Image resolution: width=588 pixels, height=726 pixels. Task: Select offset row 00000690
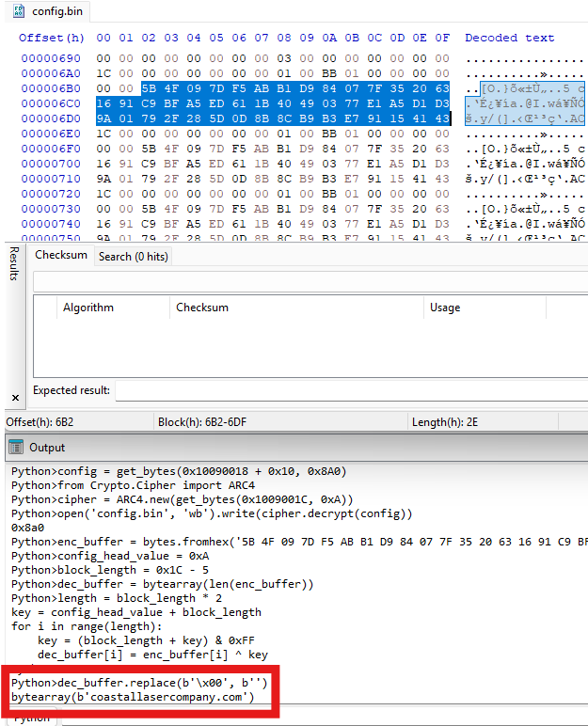pyautogui.click(x=51, y=59)
